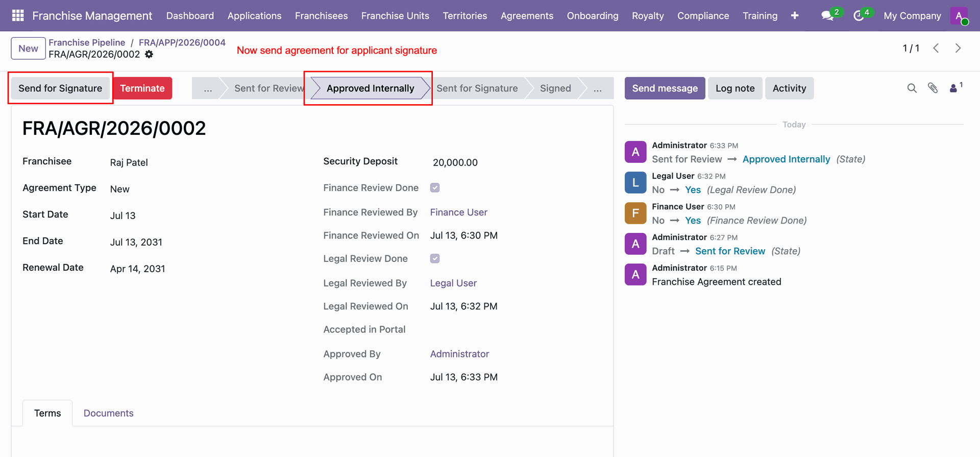Select the Sent for Signature status stage

(x=477, y=88)
